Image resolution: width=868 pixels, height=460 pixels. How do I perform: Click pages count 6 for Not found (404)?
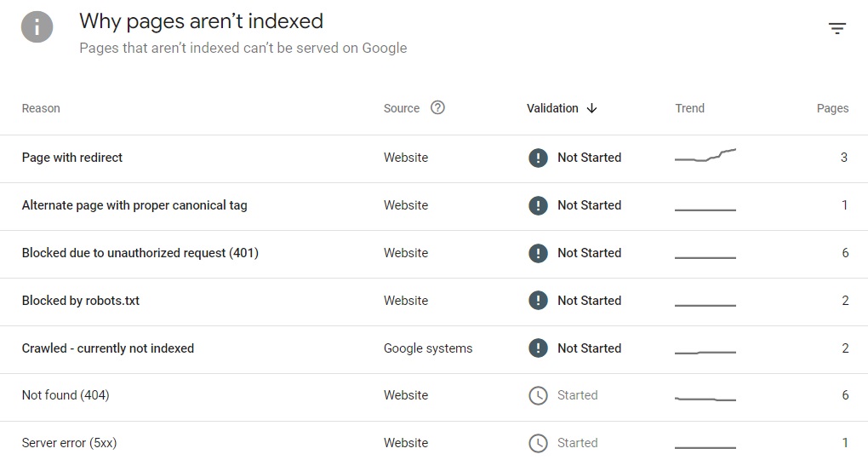[845, 395]
